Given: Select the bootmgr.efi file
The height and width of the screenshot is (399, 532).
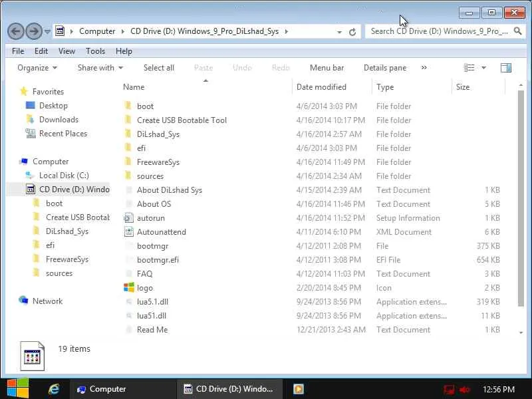Looking at the screenshot, I should (152, 260).
